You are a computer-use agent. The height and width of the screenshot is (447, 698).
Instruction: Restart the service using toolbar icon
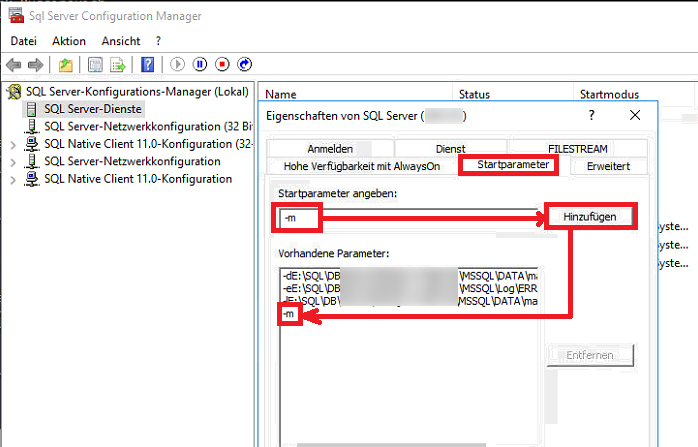coord(245,65)
